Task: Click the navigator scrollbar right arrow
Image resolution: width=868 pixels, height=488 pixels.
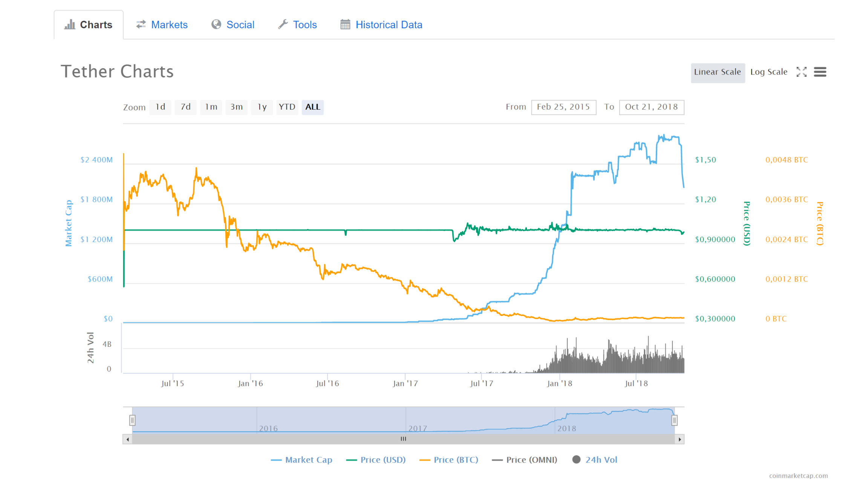Action: 680,439
